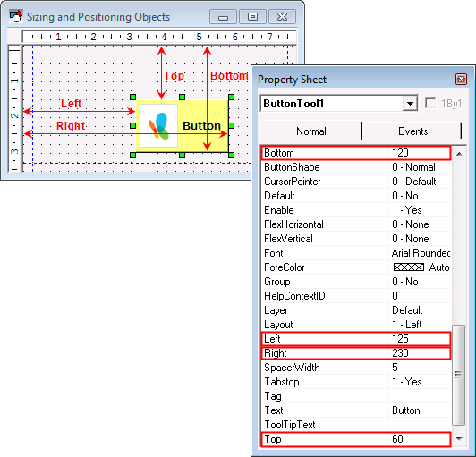Click the ForeColor Auto swatch
Viewport: 476px width, 457px height.
click(x=408, y=267)
